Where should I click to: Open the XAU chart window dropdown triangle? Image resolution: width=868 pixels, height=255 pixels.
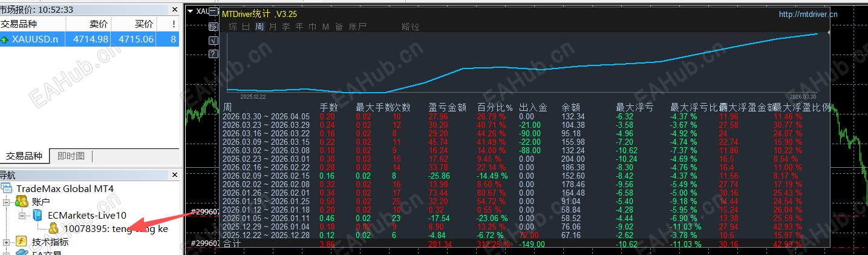(x=191, y=11)
